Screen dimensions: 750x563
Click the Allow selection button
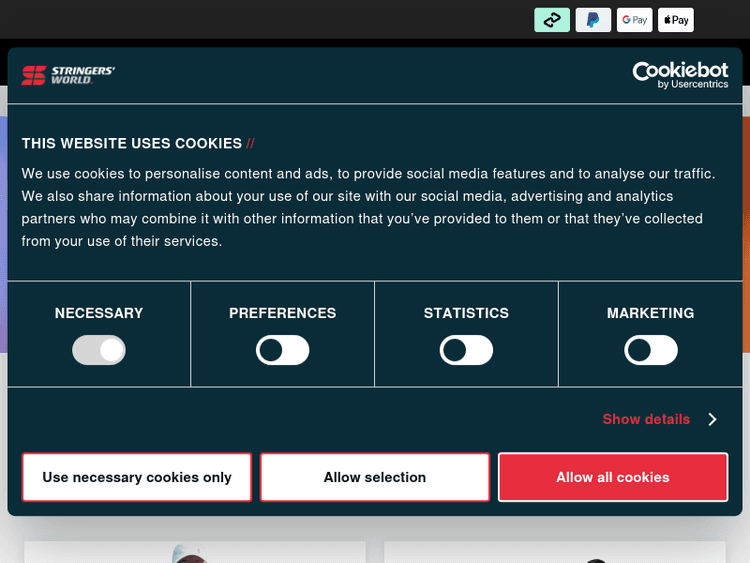(x=375, y=477)
